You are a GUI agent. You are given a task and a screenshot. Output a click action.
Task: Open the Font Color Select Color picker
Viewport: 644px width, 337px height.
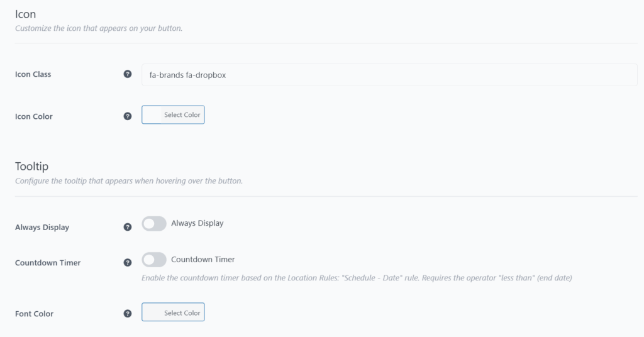pos(173,312)
